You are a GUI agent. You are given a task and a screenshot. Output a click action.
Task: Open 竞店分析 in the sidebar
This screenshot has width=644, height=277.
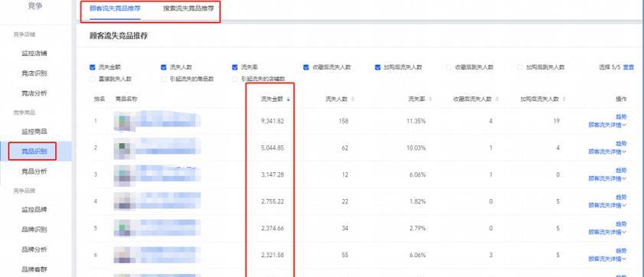pyautogui.click(x=34, y=93)
